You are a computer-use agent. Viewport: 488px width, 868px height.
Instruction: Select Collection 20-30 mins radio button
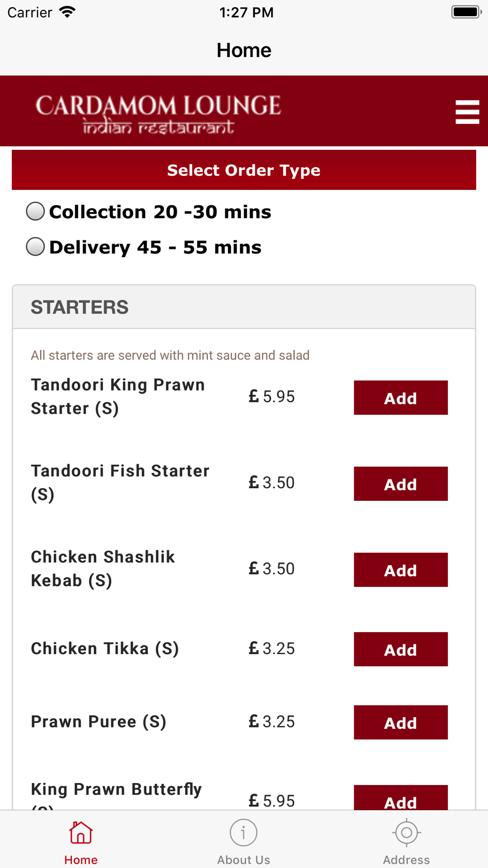(x=35, y=211)
